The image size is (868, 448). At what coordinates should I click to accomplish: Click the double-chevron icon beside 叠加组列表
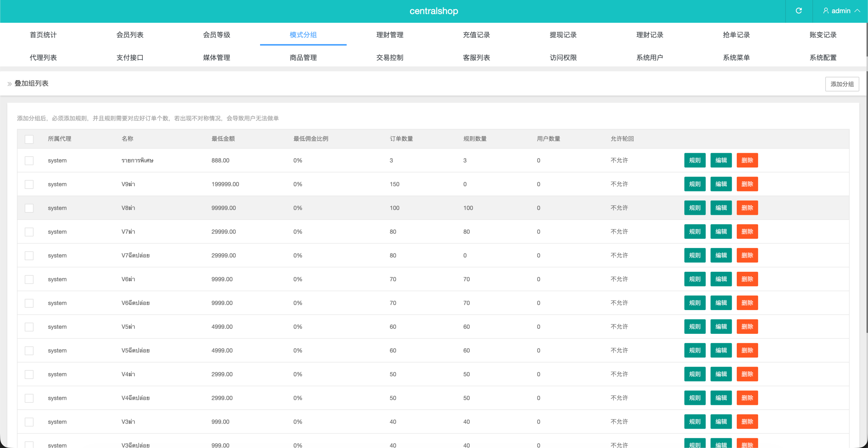coord(9,84)
